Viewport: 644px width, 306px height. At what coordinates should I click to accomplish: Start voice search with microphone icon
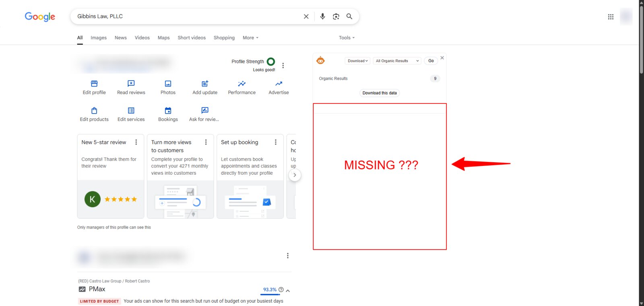(322, 17)
